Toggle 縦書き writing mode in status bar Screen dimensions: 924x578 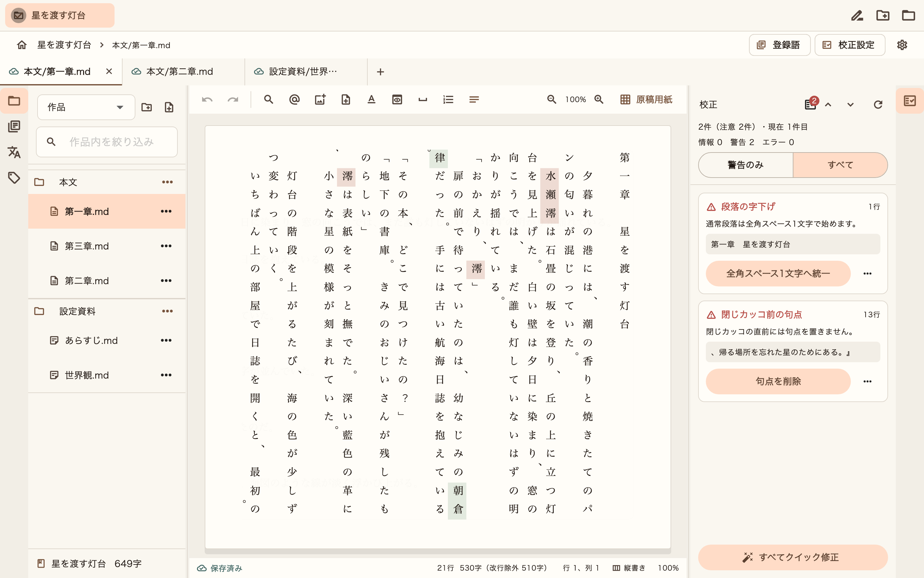629,568
